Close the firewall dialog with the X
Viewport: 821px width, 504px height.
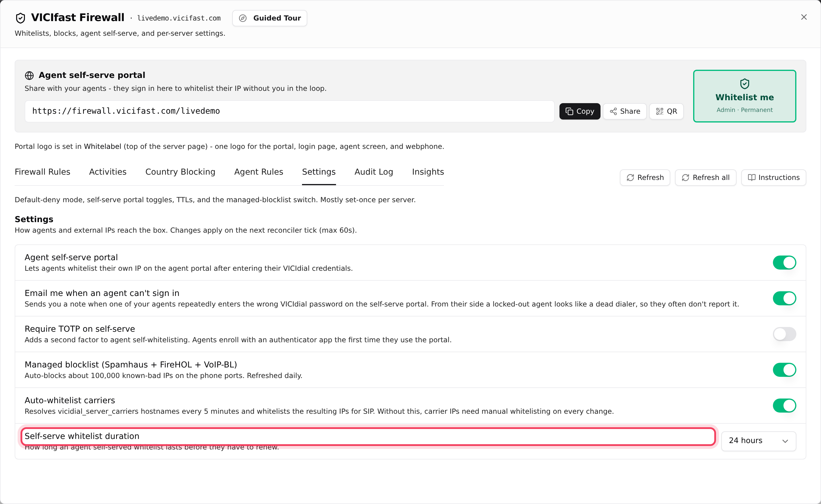tap(804, 17)
